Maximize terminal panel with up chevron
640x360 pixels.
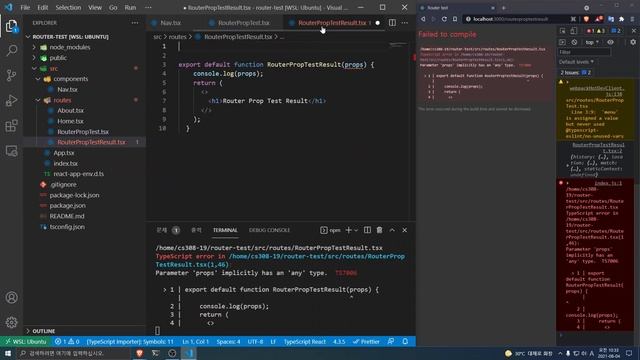click(x=392, y=230)
